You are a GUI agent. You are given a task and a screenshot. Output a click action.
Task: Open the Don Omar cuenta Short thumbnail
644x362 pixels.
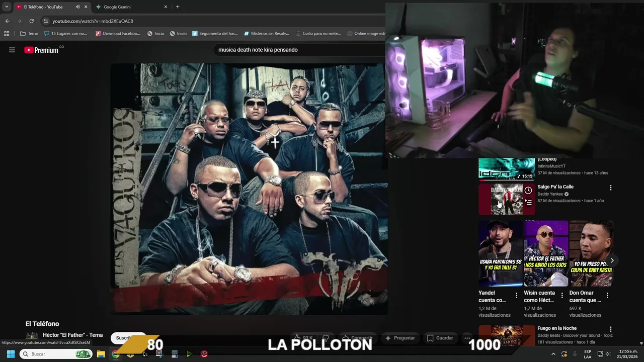point(591,253)
